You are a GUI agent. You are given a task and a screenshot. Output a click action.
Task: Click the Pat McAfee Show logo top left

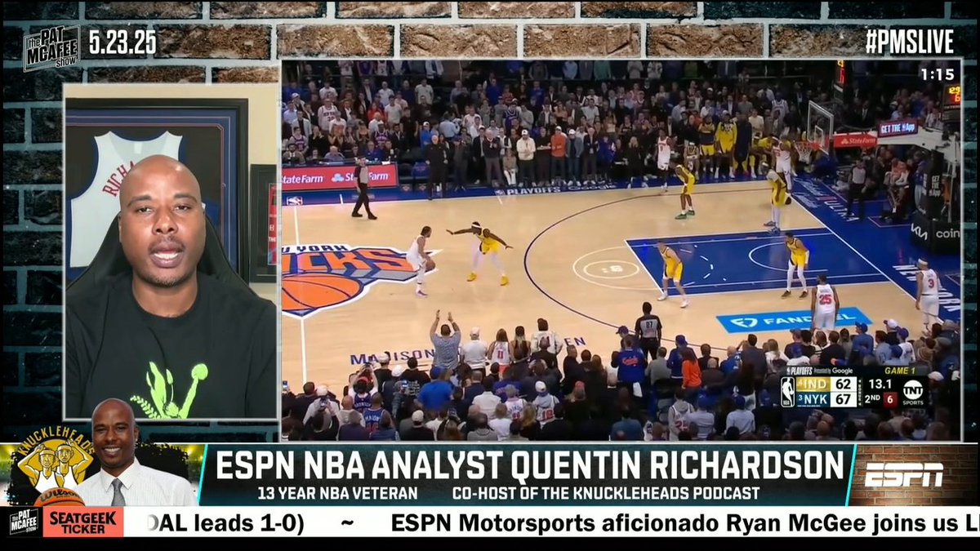coord(51,47)
